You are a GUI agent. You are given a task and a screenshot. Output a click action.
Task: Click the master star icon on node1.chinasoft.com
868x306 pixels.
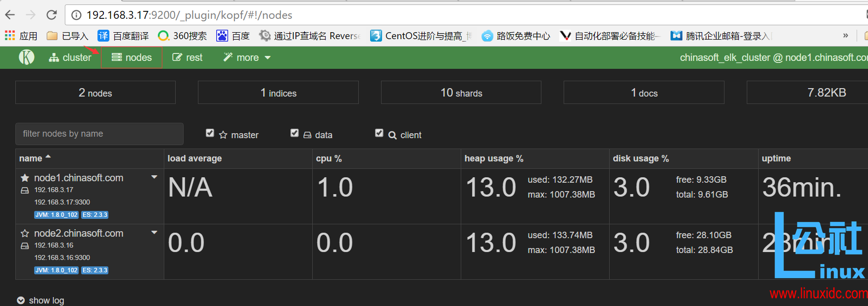25,178
